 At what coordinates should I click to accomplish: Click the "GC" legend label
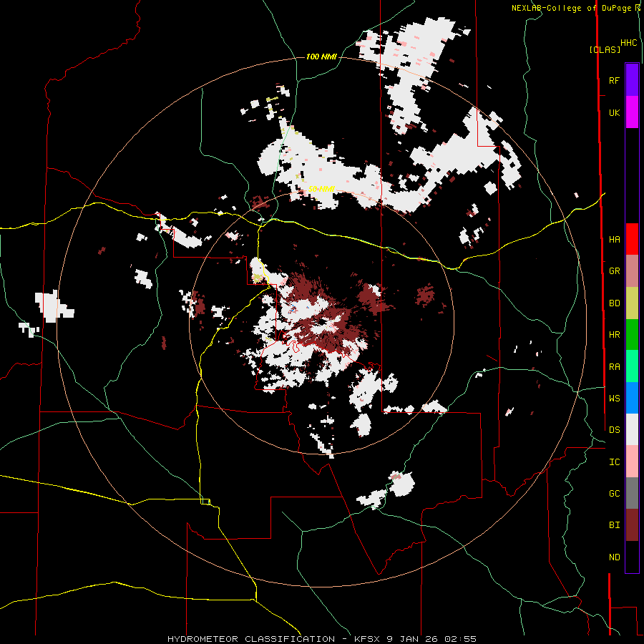tap(614, 494)
